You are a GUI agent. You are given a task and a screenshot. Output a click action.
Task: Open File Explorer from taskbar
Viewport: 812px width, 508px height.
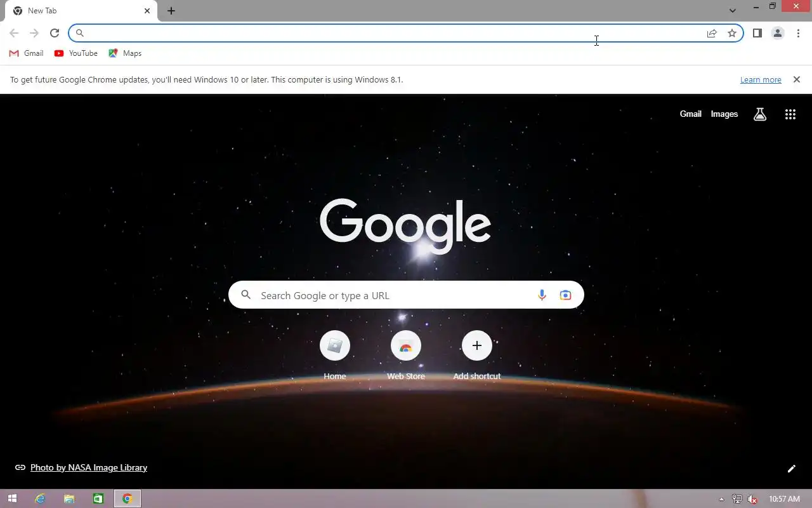[69, 499]
